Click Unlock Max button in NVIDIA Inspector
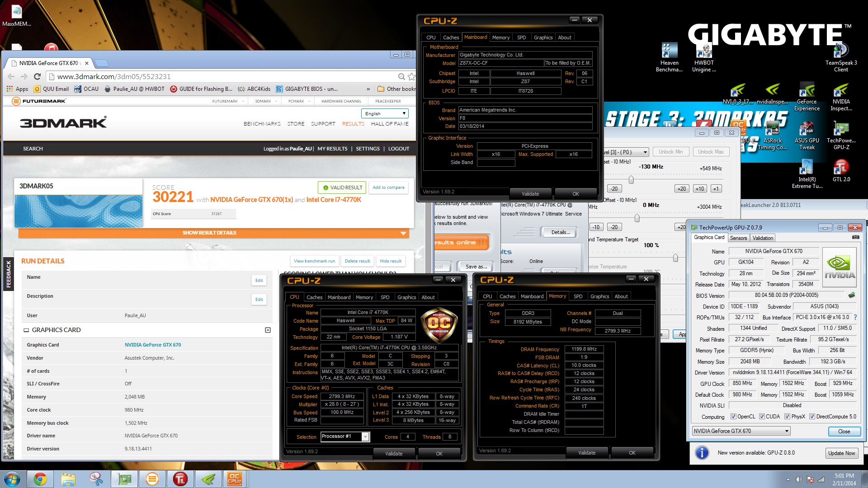 710,152
